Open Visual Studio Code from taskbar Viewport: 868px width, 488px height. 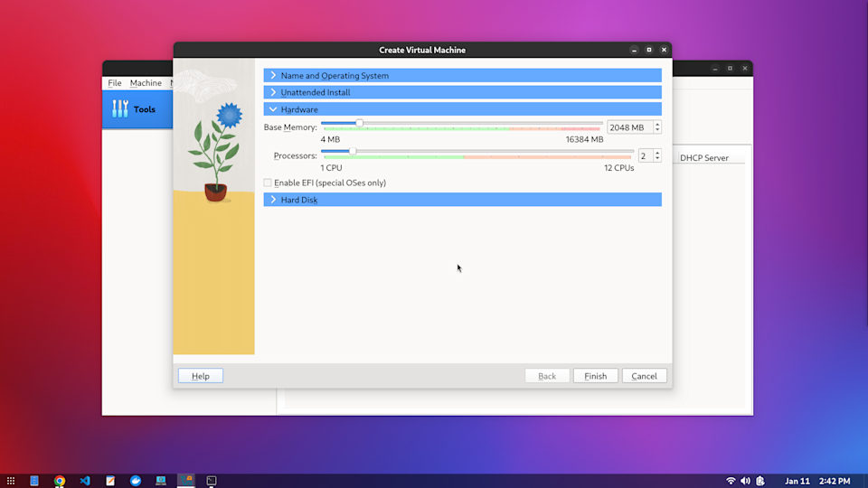coord(85,481)
